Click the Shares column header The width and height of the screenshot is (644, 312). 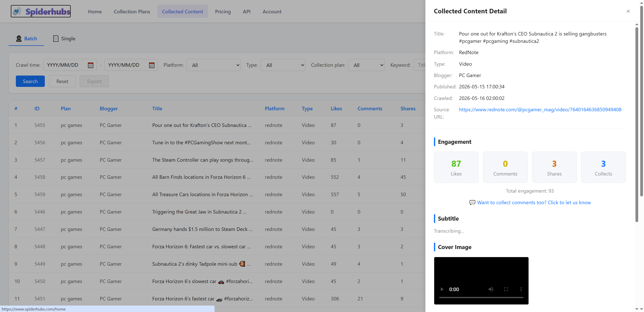[408, 109]
